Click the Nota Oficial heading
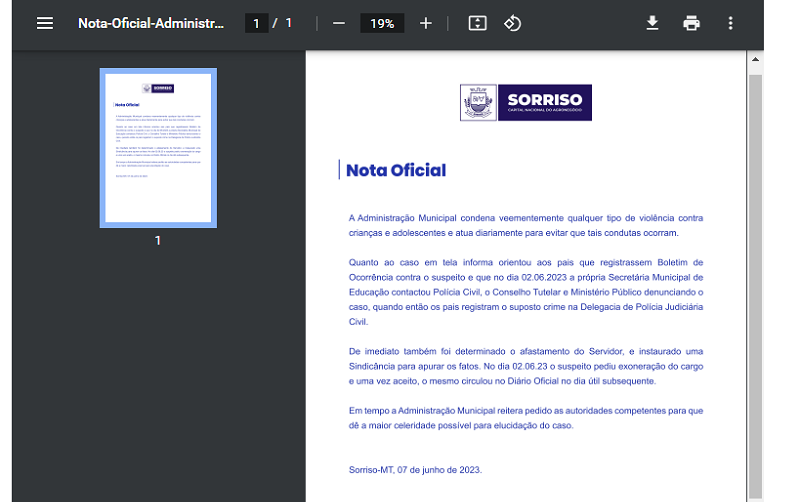 [x=396, y=170]
